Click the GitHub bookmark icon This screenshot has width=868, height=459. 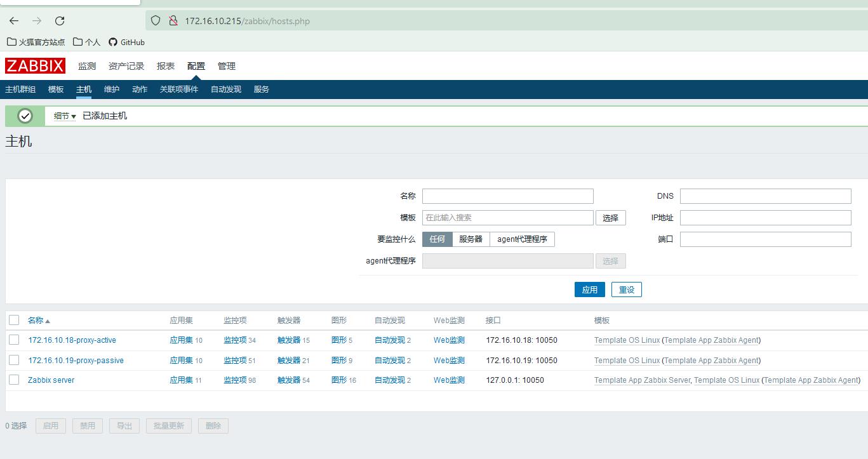point(113,42)
